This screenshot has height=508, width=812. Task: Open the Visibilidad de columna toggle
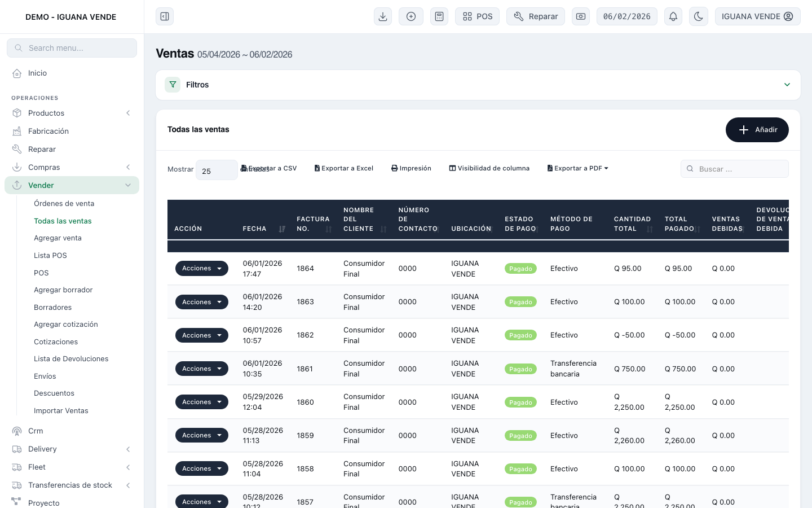(x=489, y=168)
